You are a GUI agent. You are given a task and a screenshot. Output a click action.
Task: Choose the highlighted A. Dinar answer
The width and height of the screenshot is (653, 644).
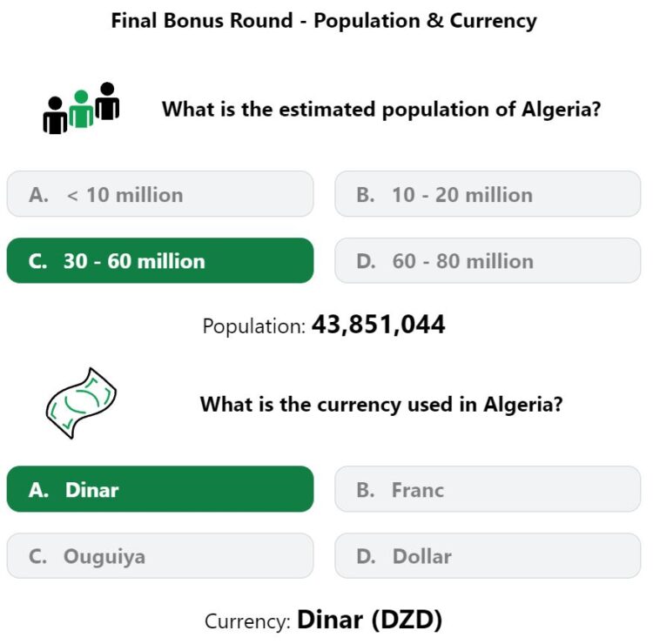[160, 489]
